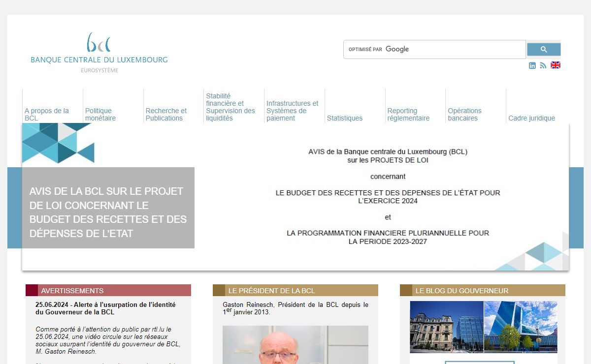The width and height of the screenshot is (591, 364).
Task: Click the text "Gaston Reinesch, Président de la BCL depuis le"
Action: [x=295, y=305]
